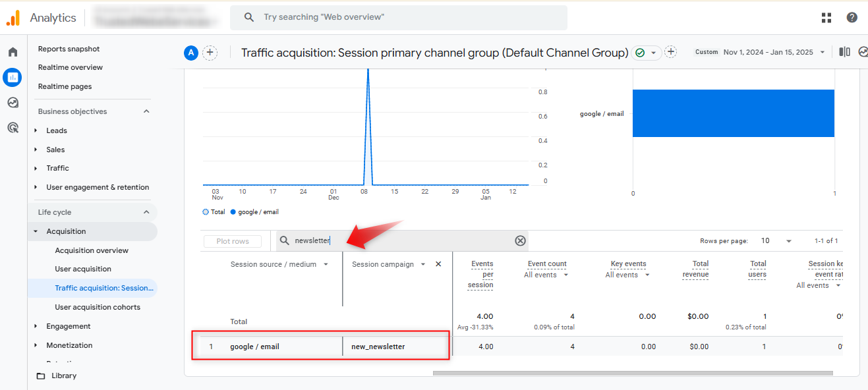This screenshot has width=868, height=390.
Task: Toggle the Total series in the legend
Action: point(214,212)
